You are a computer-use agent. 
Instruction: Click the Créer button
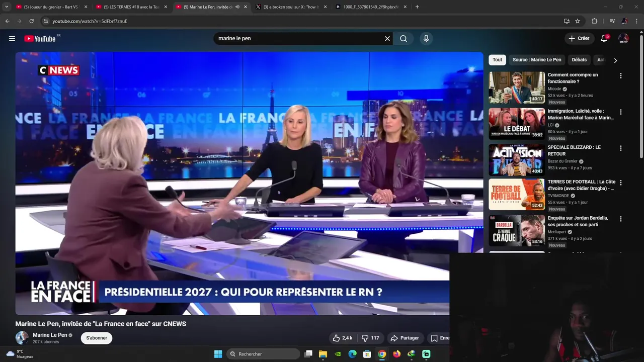tap(579, 38)
